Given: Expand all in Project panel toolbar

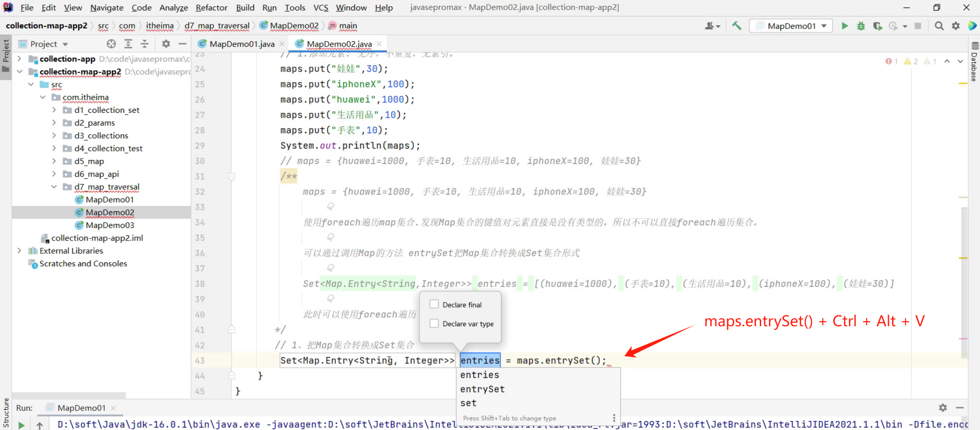Looking at the screenshot, I should click(128, 44).
